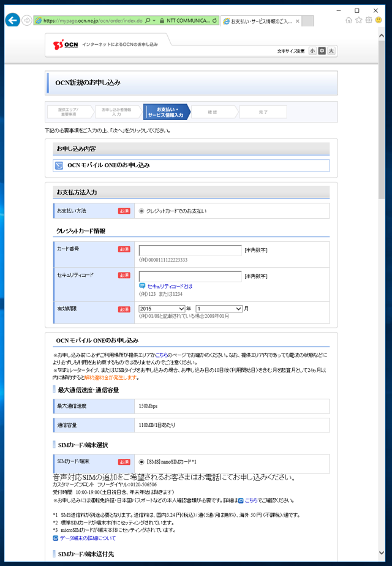Click icon beside データ端末の詳細について
The image size is (392, 566).
[56, 538]
